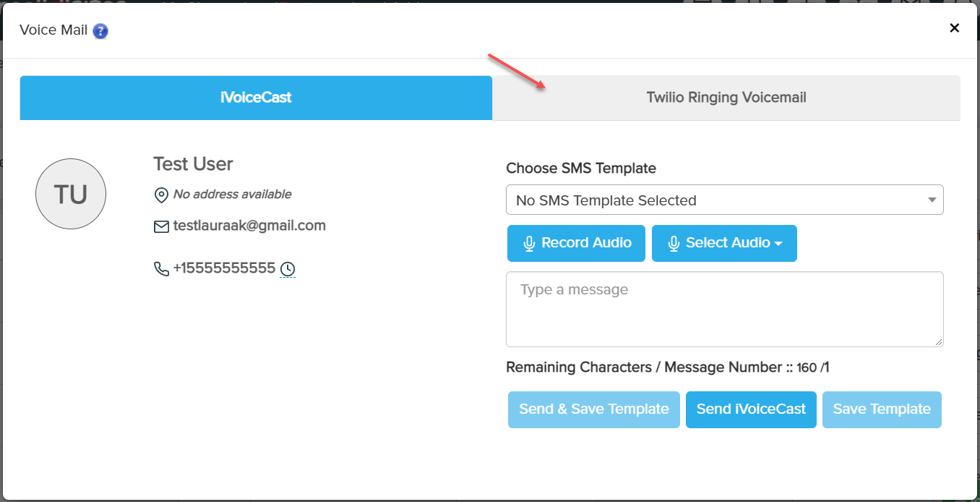This screenshot has height=502, width=980.
Task: Open the Voice Mail help icon
Action: (x=100, y=31)
